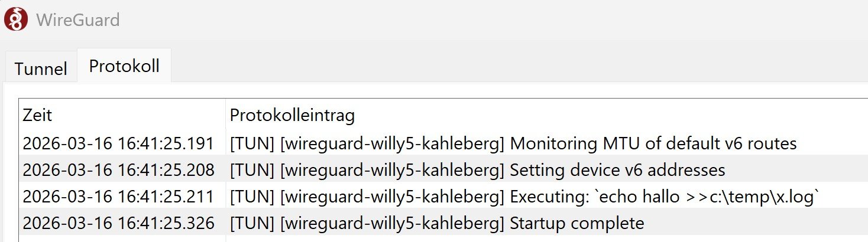Click the divider between Zeit and Protokolleintrag headers
This screenshot has height=242, width=868.
point(225,115)
